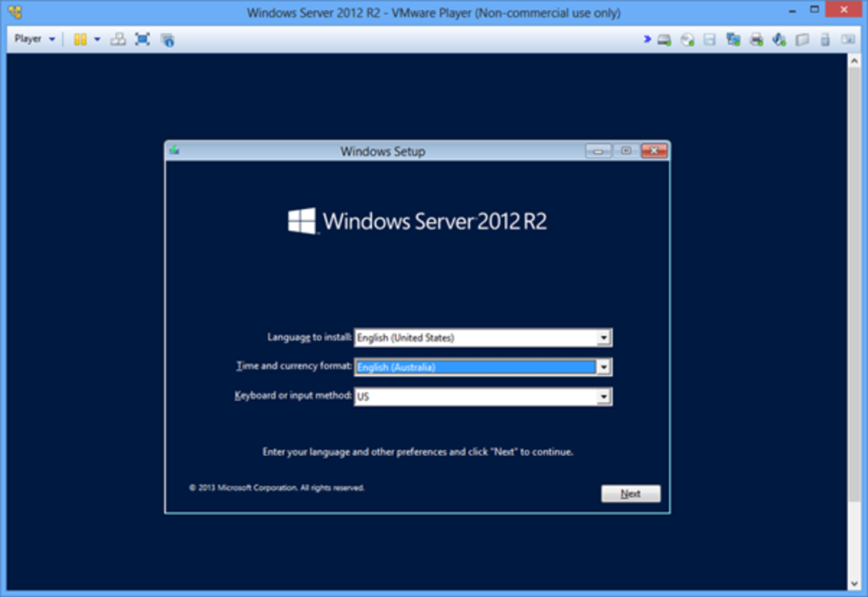Click the expand arrow beside the suspend button
Screen dimensions: 868x597
click(x=98, y=38)
